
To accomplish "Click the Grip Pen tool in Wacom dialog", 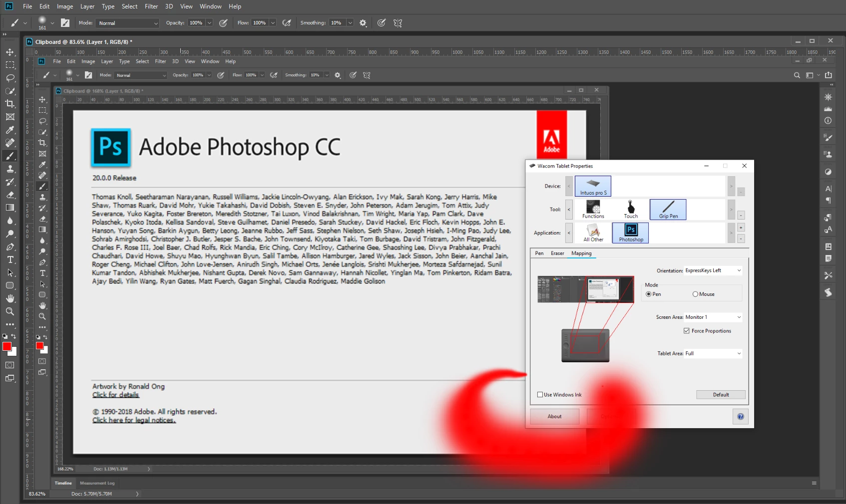I will (x=668, y=210).
